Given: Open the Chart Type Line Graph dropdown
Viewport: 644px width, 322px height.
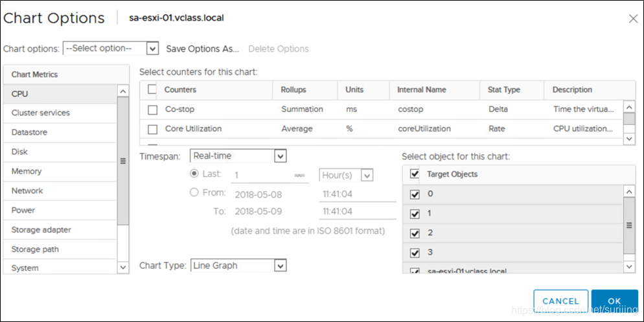Looking at the screenshot, I should (238, 266).
